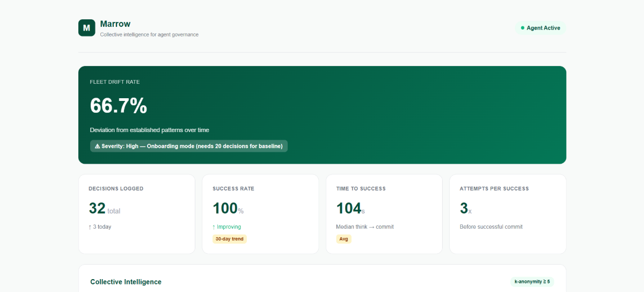Click the up arrow beside 3 today
Viewport: 644px width, 292px height.
point(90,227)
